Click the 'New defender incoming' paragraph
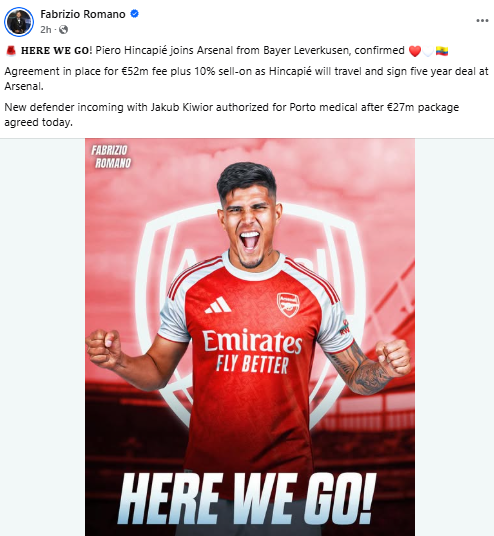The width and height of the screenshot is (494, 536). click(231, 115)
